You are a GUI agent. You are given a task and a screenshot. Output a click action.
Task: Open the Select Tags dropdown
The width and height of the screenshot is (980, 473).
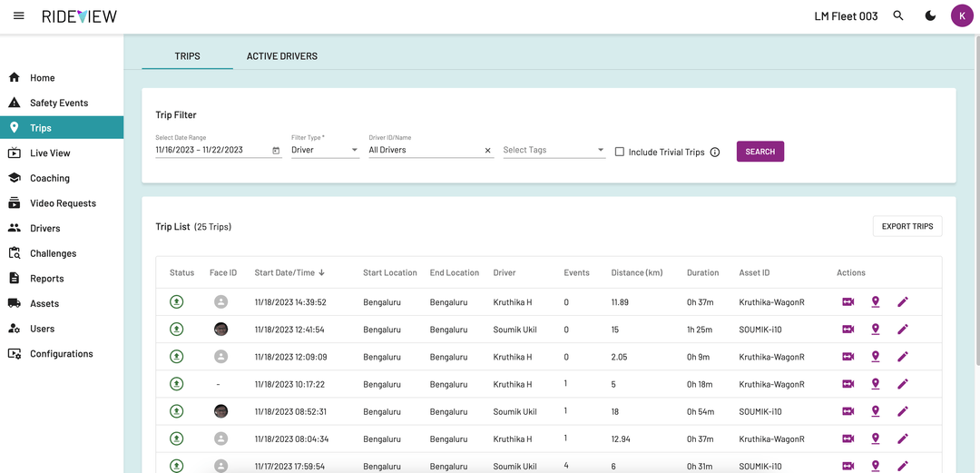[554, 150]
